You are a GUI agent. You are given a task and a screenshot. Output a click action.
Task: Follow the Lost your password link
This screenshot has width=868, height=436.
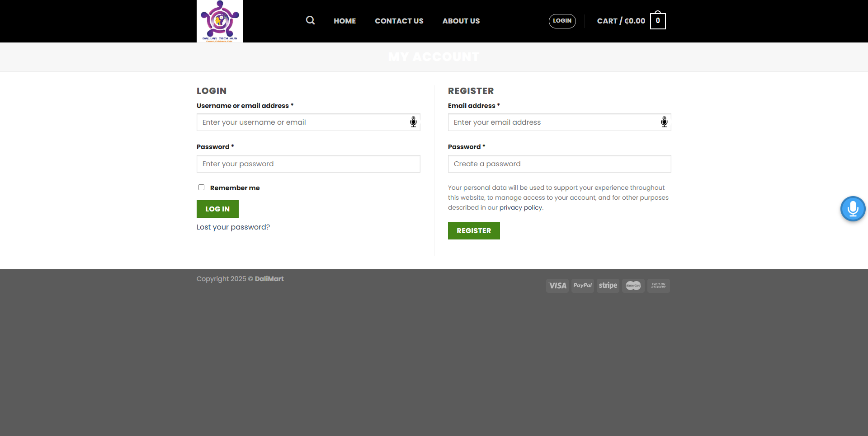click(233, 227)
